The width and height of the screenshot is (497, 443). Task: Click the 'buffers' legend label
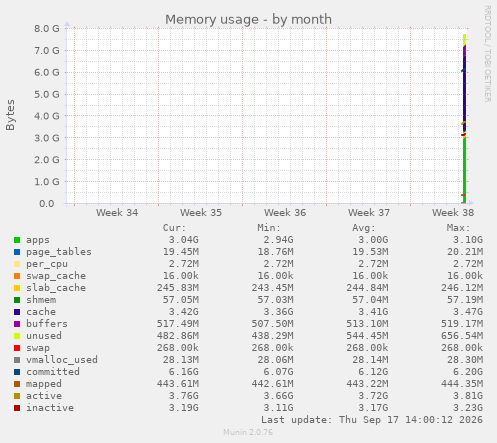47,324
